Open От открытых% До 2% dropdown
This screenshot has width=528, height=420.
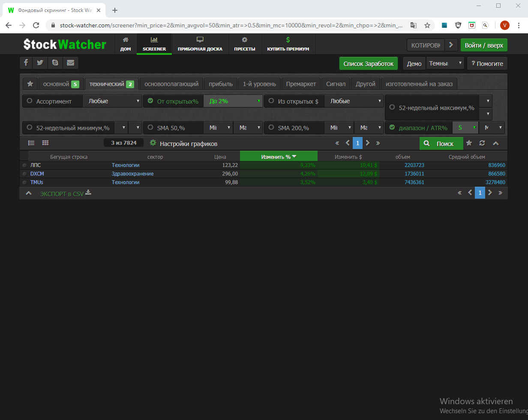click(233, 101)
